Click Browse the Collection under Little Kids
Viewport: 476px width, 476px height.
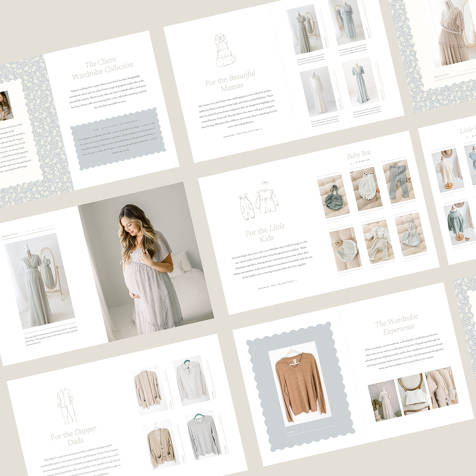pos(277,285)
